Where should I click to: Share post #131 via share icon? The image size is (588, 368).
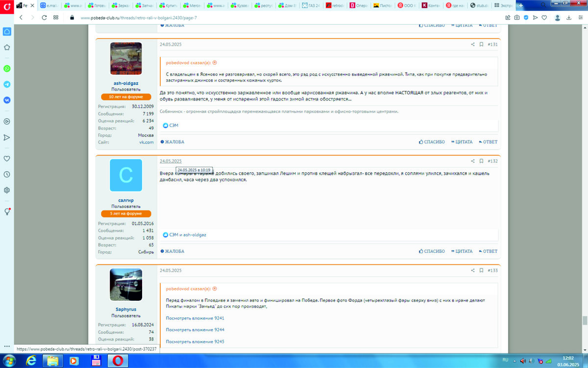click(x=473, y=45)
